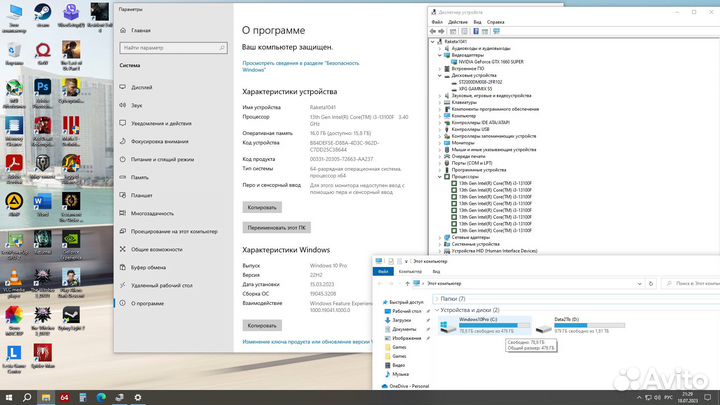Open the World of Tanks desktop shortcut
This screenshot has height=405, width=720.
pos(42,166)
